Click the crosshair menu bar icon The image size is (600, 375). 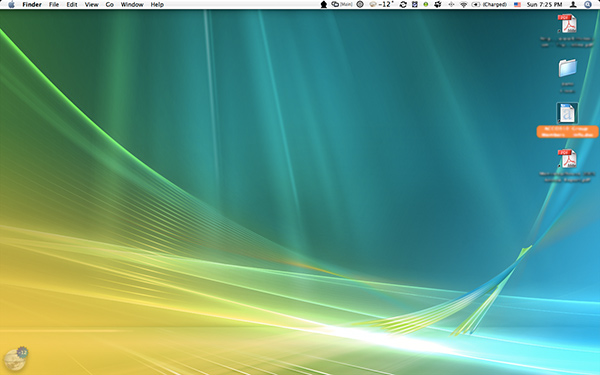tap(451, 5)
